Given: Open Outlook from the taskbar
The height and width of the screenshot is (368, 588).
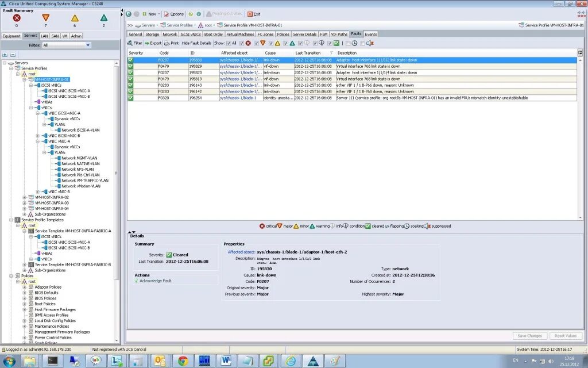Looking at the screenshot, I should coord(160,361).
